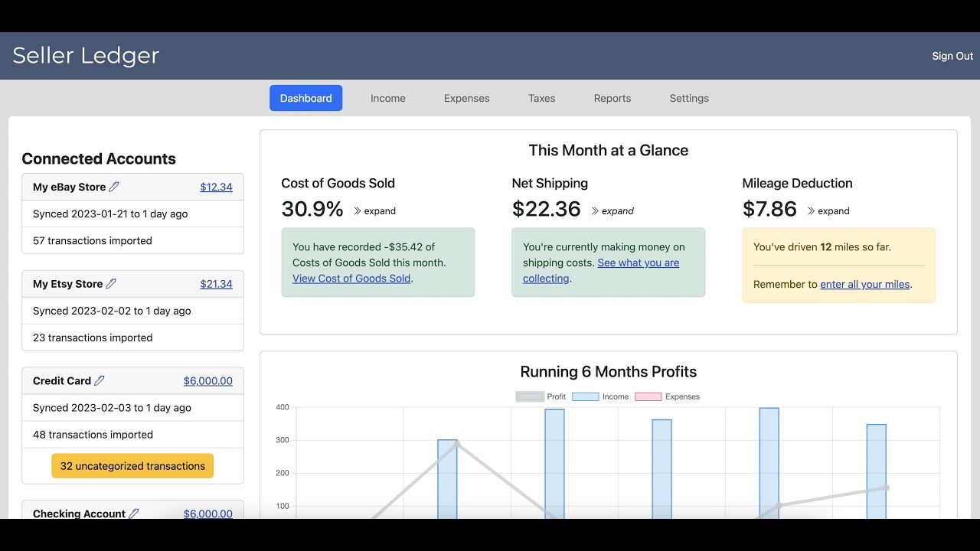Click the pencil icon beside Checking Account

pyautogui.click(x=134, y=514)
